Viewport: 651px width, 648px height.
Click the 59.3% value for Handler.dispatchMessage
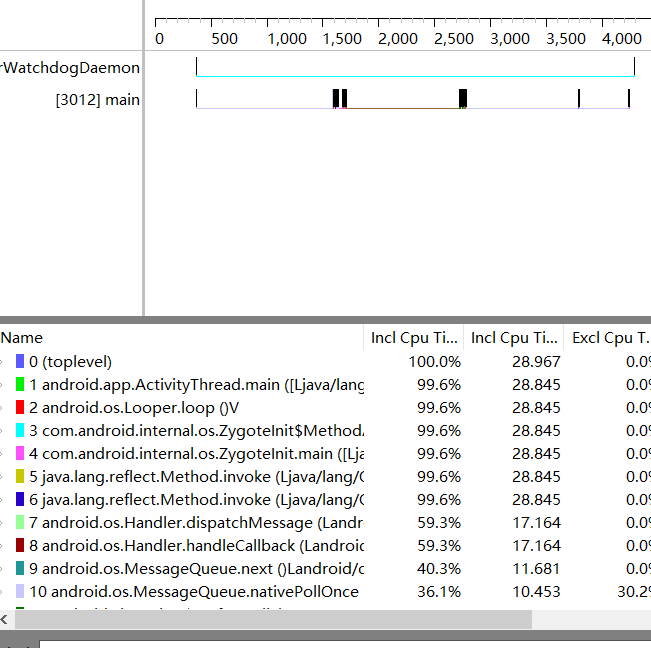click(439, 523)
